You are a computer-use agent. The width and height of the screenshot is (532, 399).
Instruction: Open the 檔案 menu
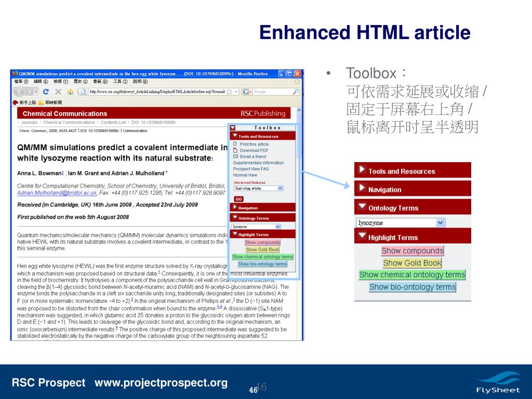[x=21, y=82]
